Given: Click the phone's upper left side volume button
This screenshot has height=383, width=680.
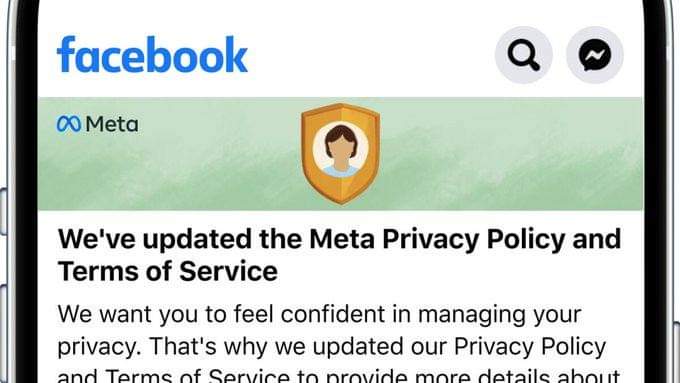Looking at the screenshot, I should (3, 212).
